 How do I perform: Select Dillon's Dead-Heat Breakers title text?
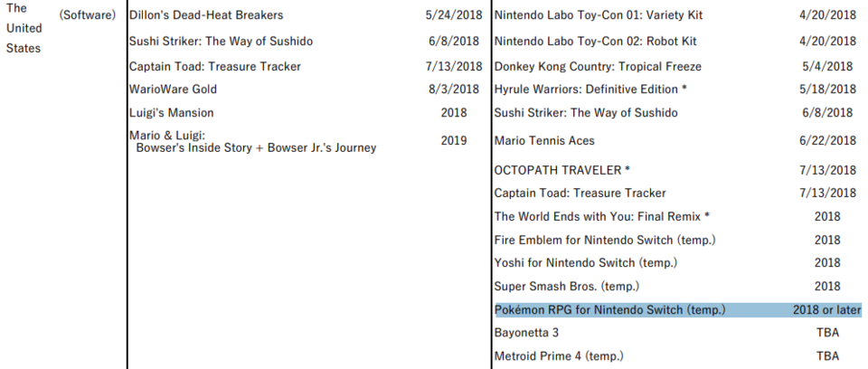tap(206, 15)
